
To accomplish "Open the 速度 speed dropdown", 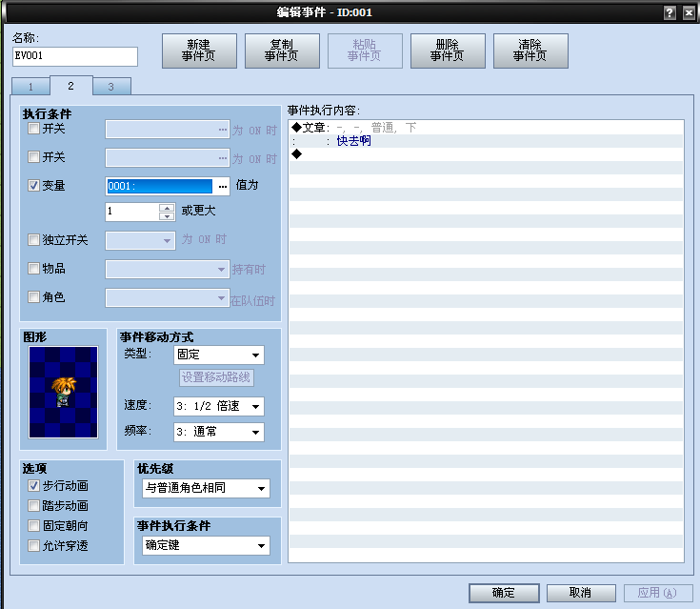I will (x=219, y=406).
